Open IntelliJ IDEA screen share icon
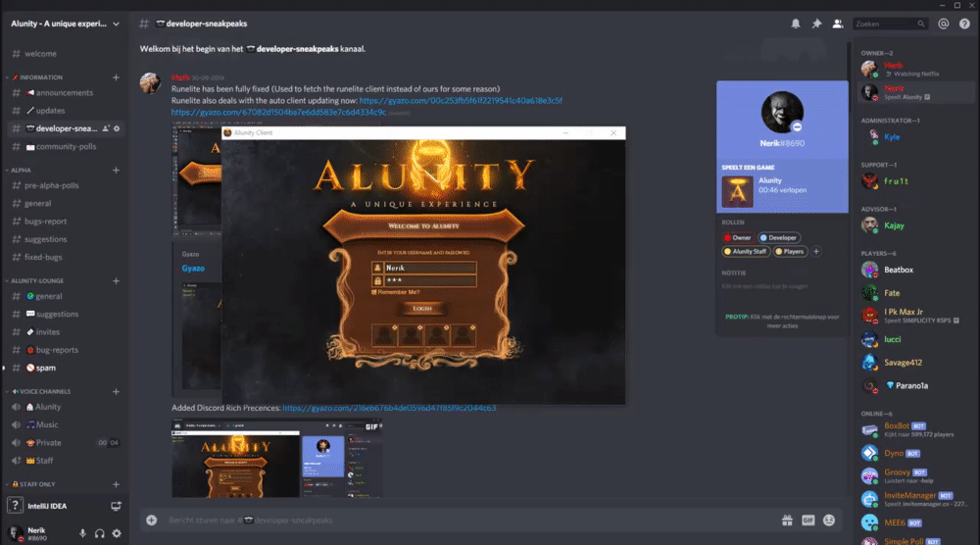Viewport: 980px width, 545px height. coord(116,506)
